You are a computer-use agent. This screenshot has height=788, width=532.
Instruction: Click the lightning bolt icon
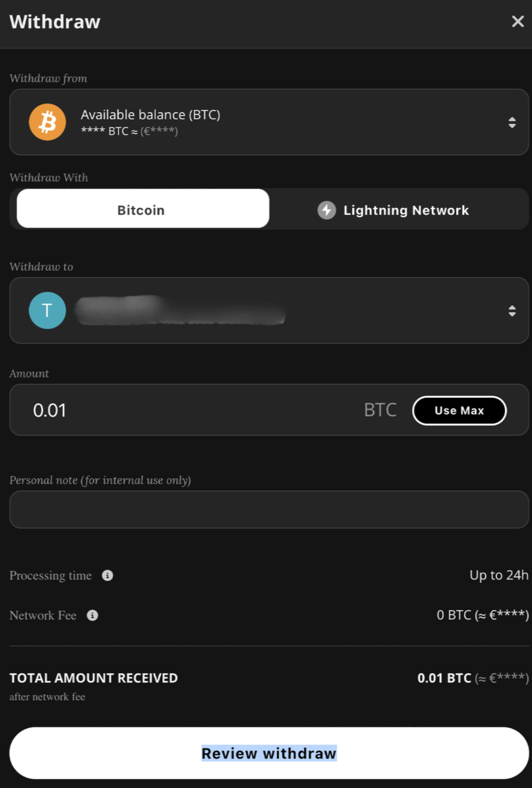[x=327, y=209]
